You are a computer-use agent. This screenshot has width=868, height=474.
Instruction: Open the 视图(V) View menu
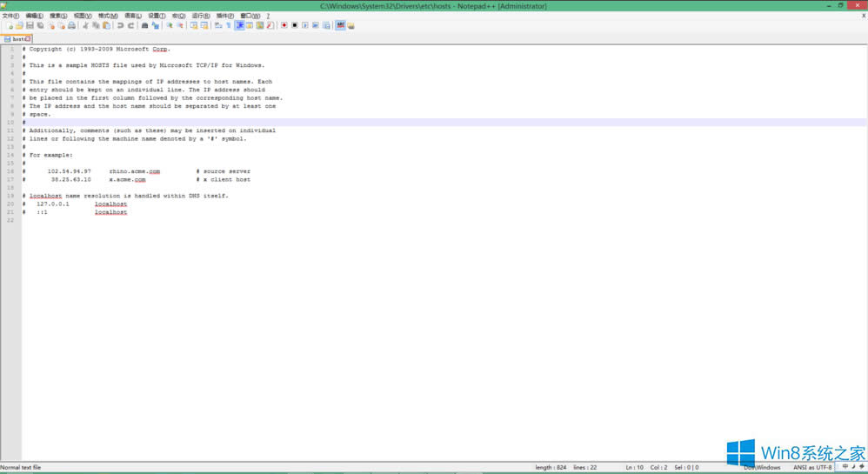[x=83, y=16]
